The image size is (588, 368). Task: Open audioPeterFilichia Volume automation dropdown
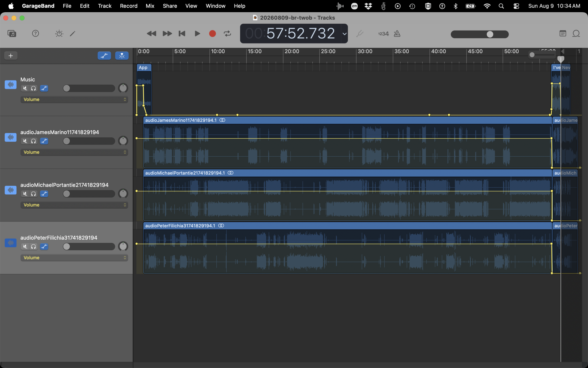[74, 258]
